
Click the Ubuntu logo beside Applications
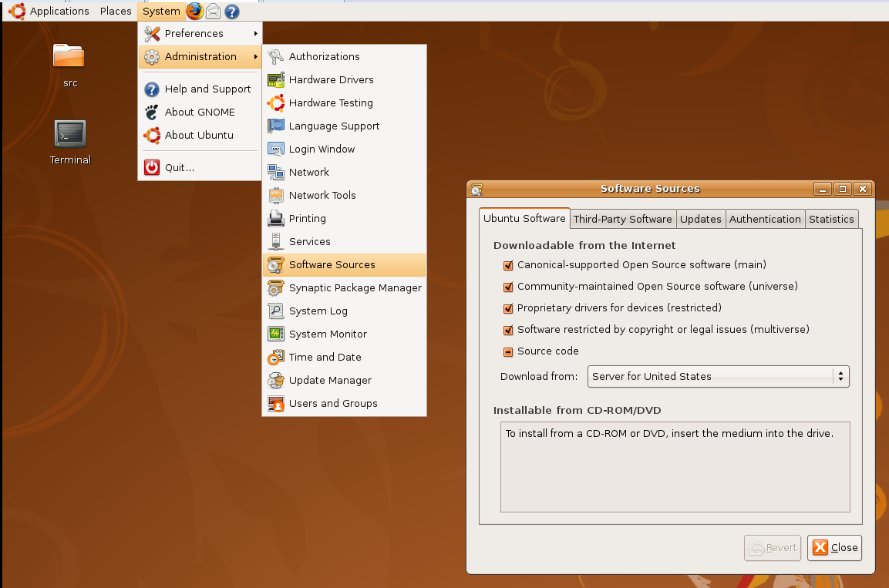click(x=17, y=11)
